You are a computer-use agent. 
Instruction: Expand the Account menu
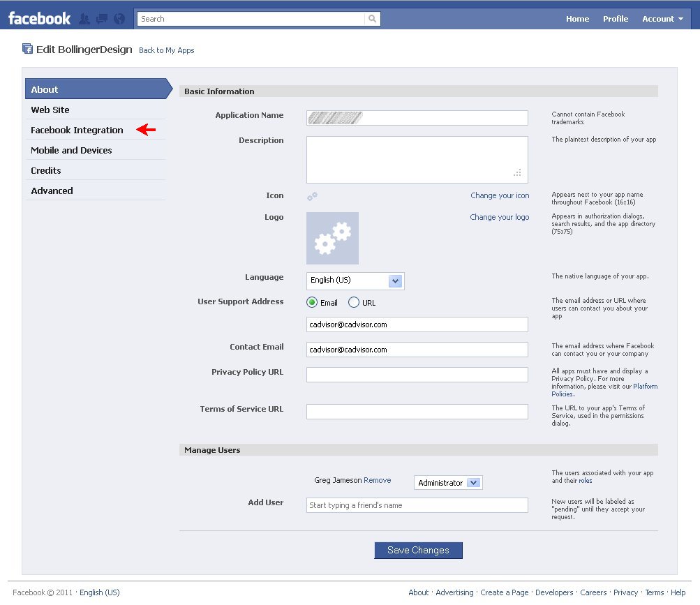point(662,19)
